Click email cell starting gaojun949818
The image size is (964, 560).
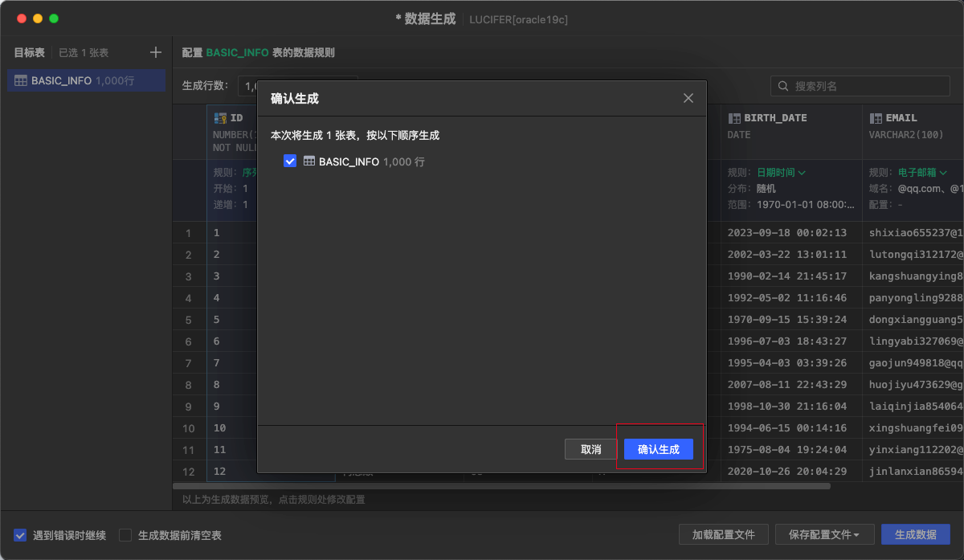pos(913,363)
